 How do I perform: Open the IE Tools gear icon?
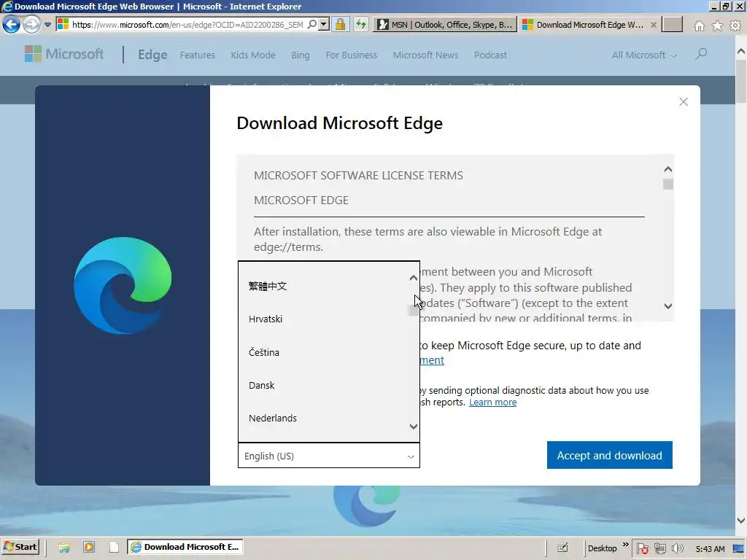735,26
